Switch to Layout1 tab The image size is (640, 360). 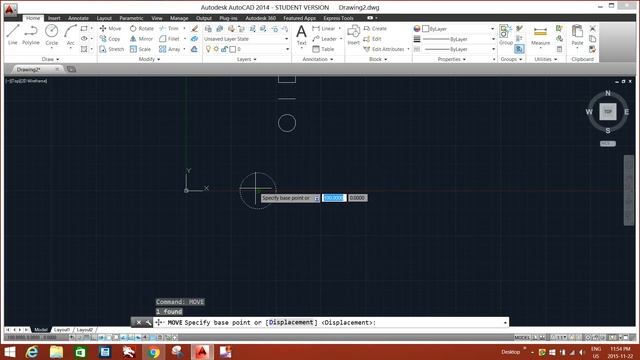click(x=62, y=329)
